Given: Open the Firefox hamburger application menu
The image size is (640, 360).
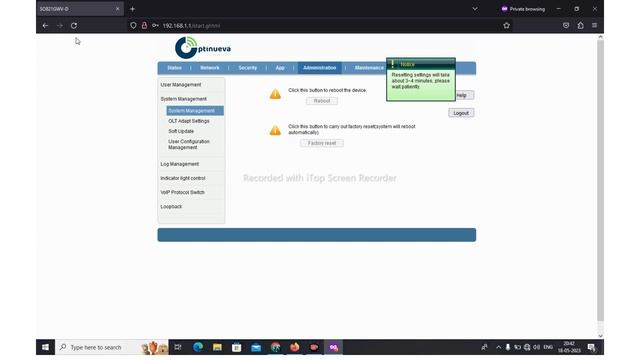Looking at the screenshot, I should (x=595, y=25).
